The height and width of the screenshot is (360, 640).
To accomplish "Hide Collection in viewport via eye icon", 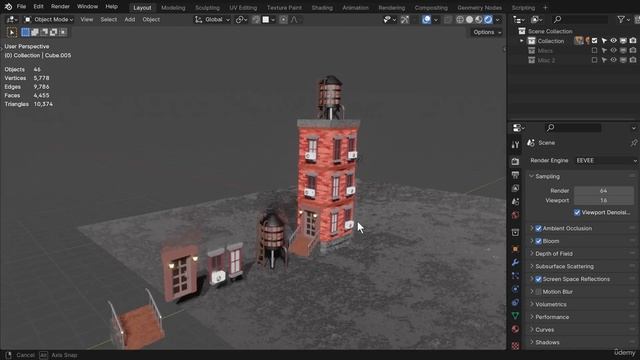I will [x=613, y=41].
